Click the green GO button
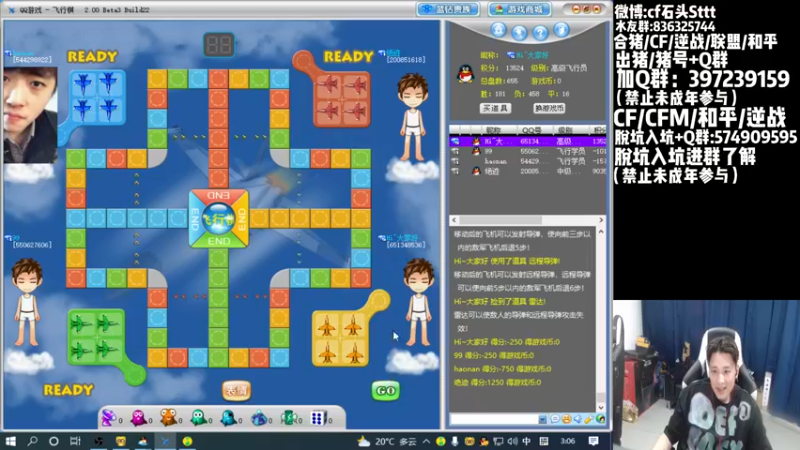This screenshot has width=800, height=450. (386, 391)
